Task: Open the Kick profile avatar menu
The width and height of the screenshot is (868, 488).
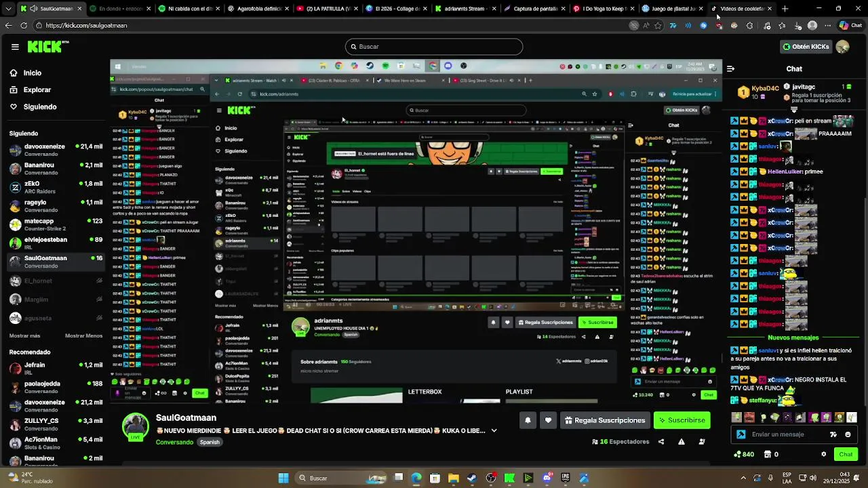Action: coord(842,47)
